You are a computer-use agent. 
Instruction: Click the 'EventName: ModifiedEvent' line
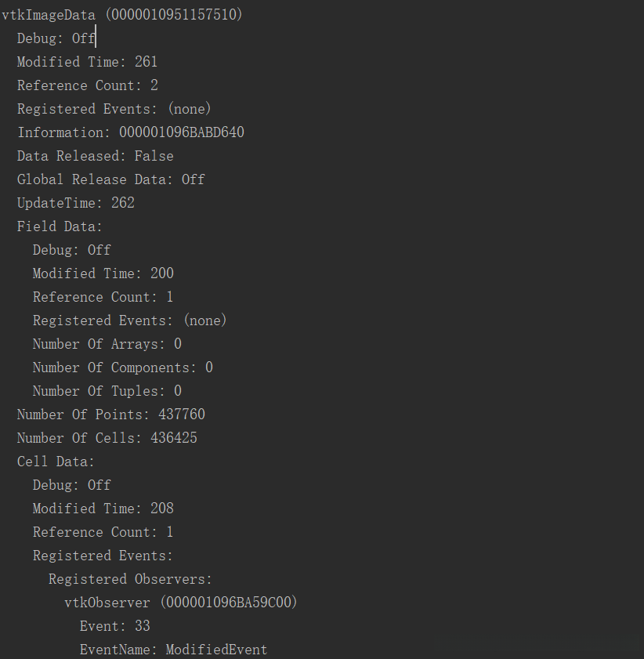173,650
